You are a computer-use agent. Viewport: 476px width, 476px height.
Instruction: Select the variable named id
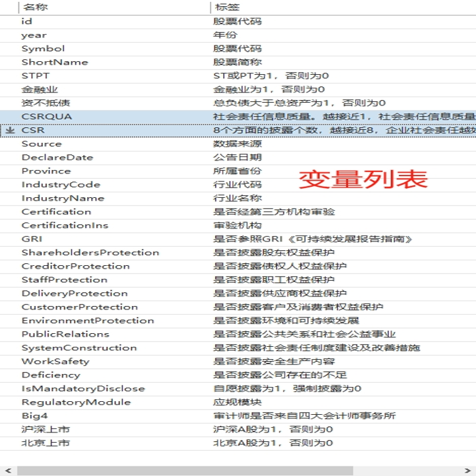click(27, 21)
